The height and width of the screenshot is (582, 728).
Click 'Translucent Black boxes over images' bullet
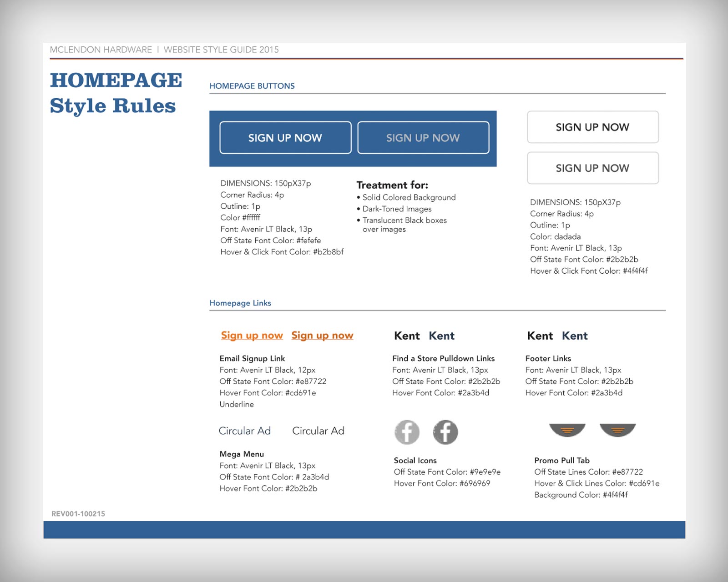(x=402, y=225)
